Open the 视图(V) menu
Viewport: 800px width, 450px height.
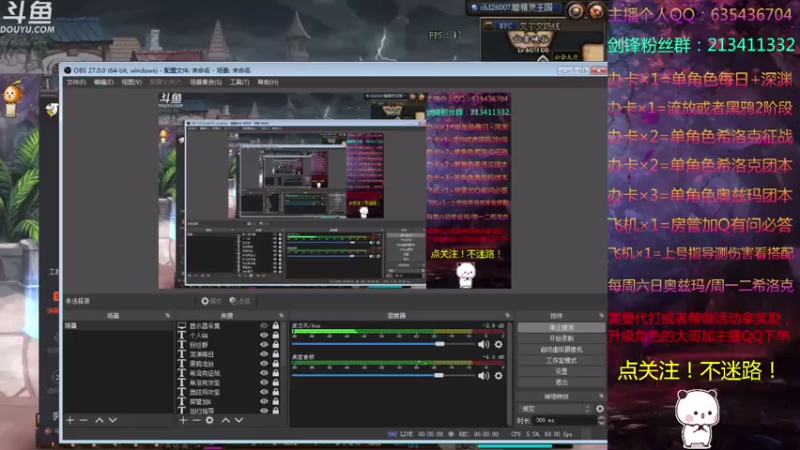(x=132, y=82)
